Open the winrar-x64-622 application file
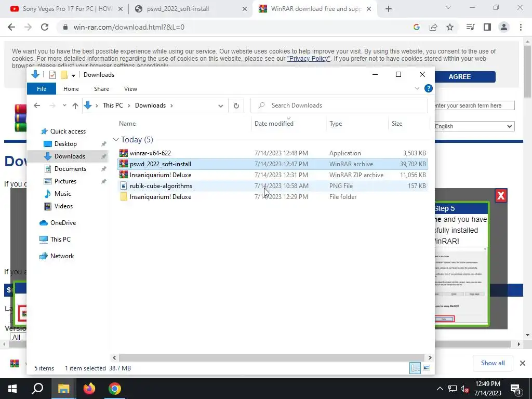532x399 pixels. (150, 153)
